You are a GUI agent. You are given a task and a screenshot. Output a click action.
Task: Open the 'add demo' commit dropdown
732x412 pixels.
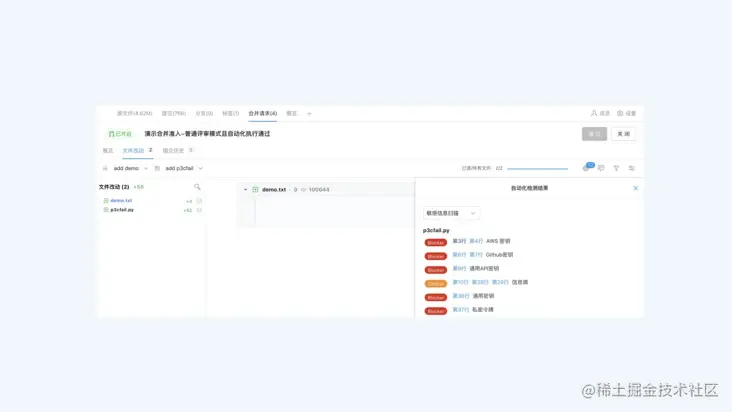(130, 168)
